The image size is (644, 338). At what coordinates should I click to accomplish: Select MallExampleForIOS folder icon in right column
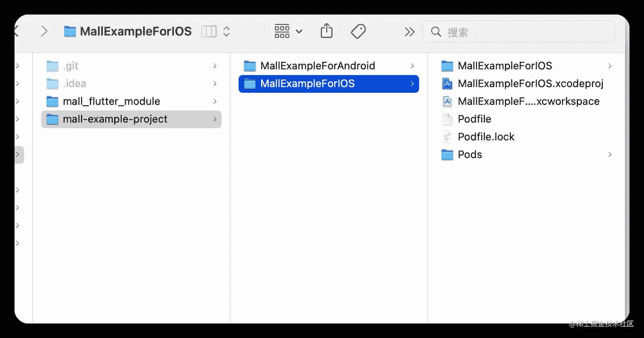[447, 66]
